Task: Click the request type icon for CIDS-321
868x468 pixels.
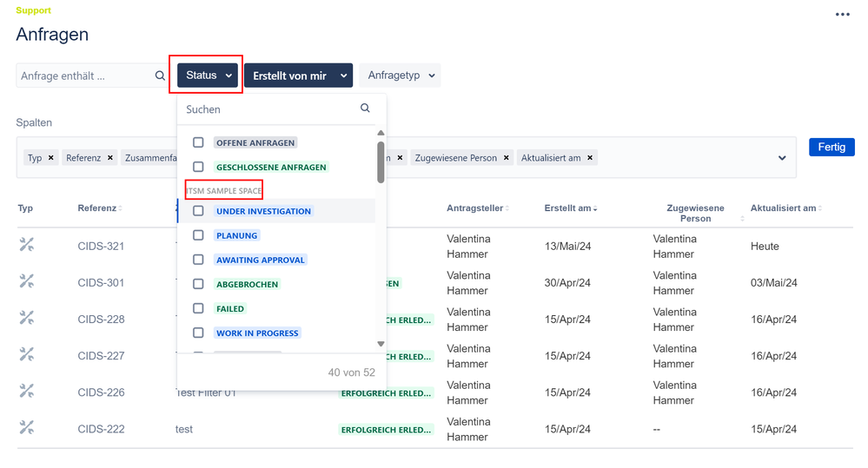Action: click(27, 245)
